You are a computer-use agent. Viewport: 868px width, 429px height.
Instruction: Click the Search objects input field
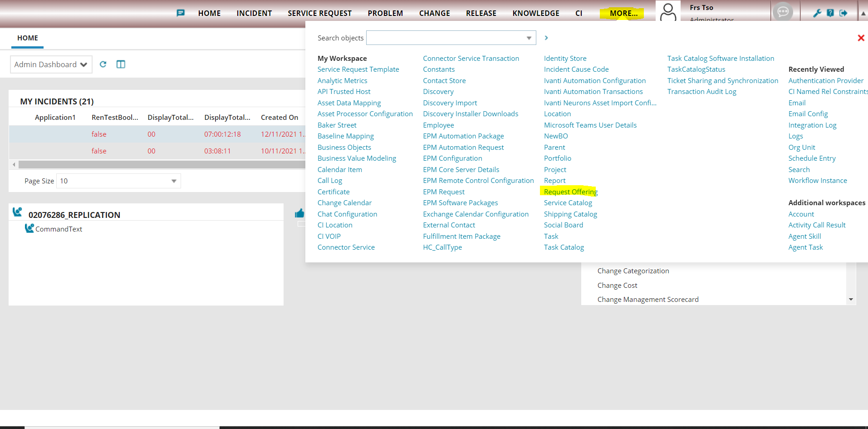(445, 38)
